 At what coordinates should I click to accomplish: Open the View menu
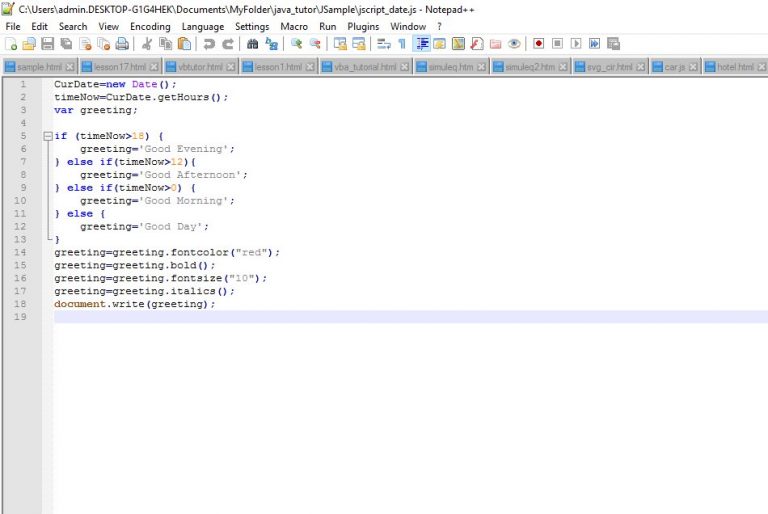(109, 26)
